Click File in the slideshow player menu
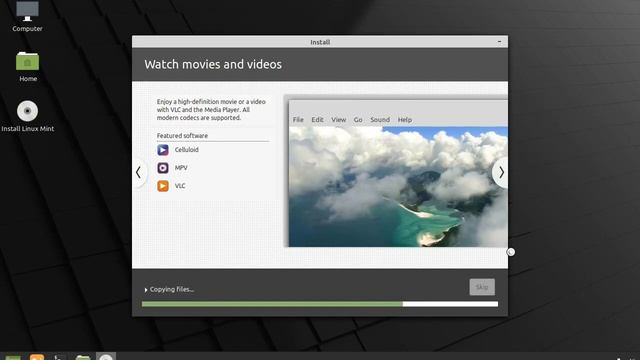This screenshot has height=360, width=640. [x=298, y=120]
